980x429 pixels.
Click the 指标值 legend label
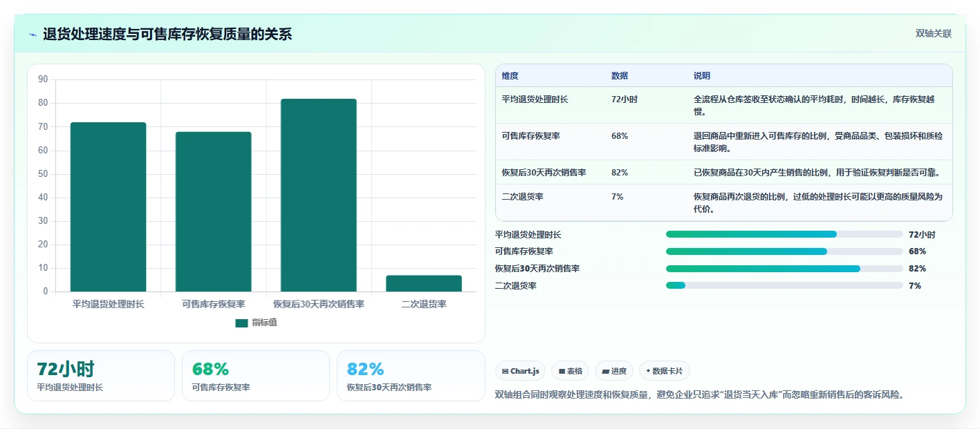pyautogui.click(x=264, y=323)
